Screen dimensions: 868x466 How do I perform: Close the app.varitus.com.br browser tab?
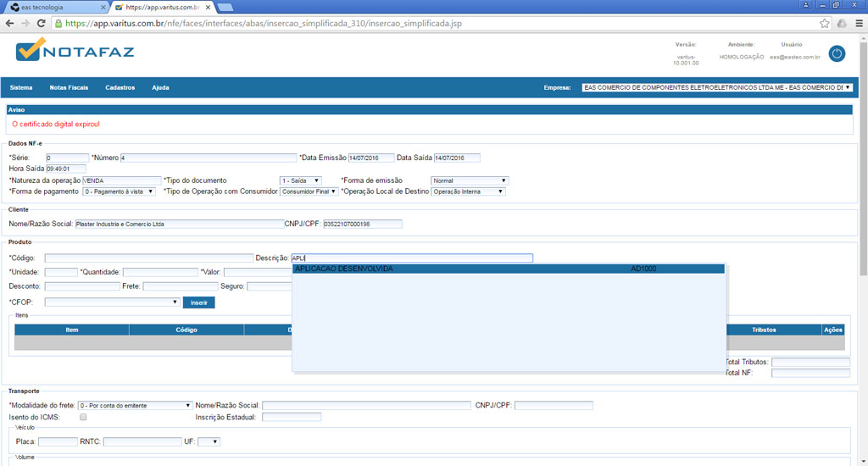coord(208,7)
